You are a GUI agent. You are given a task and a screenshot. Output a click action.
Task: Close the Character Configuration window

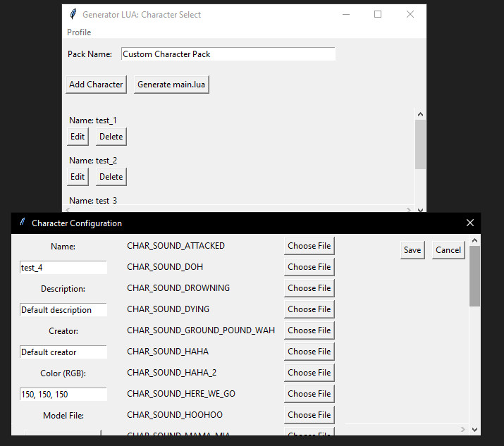point(470,223)
